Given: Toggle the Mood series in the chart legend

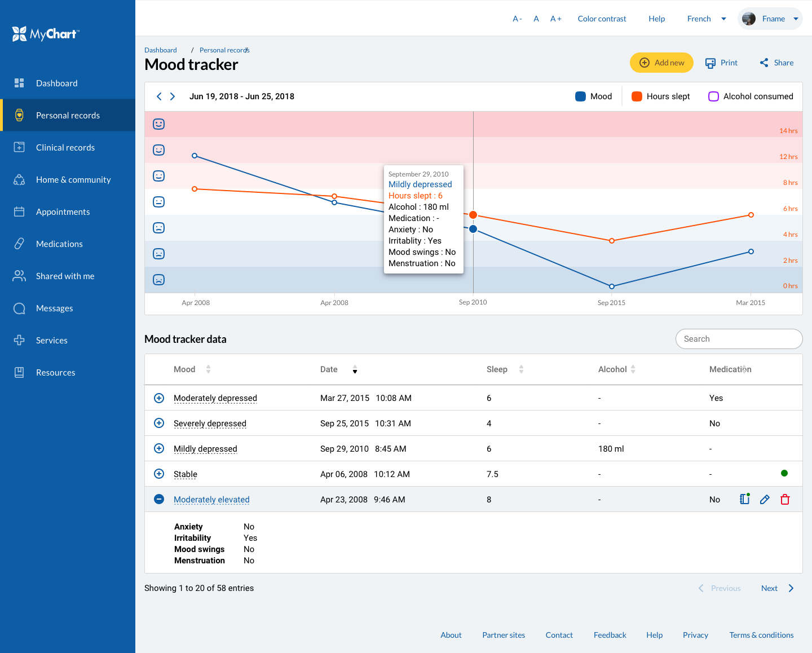Looking at the screenshot, I should [x=581, y=96].
